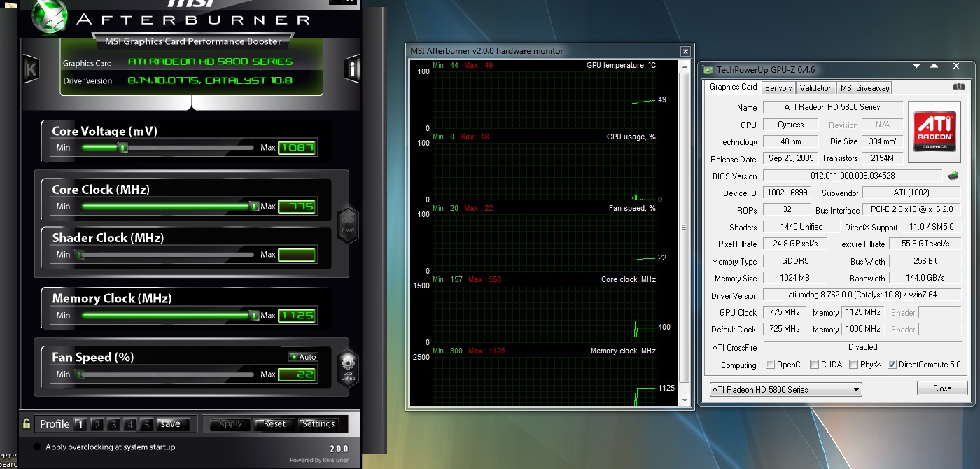This screenshot has height=469, width=980.
Task: Open Kombustor via the K side button
Action: click(x=31, y=69)
